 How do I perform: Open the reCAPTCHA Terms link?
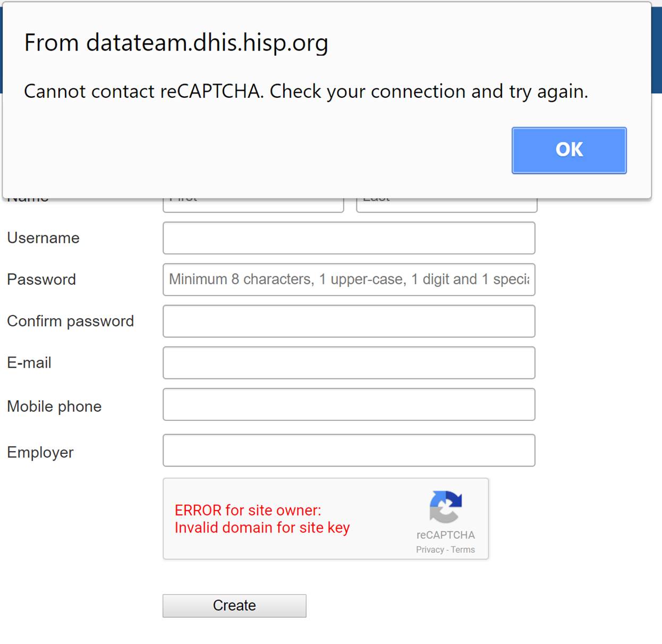(x=463, y=550)
